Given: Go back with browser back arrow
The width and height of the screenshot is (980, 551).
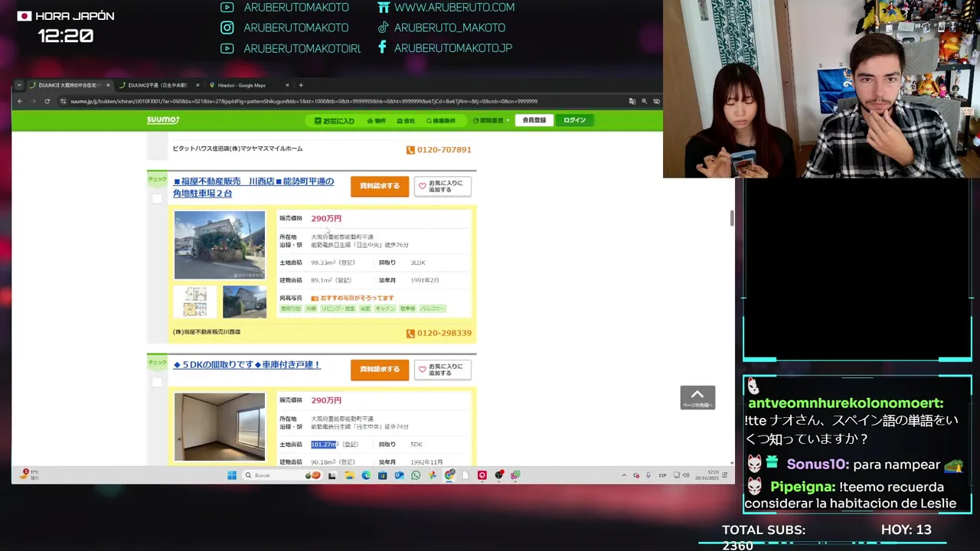Looking at the screenshot, I should pyautogui.click(x=20, y=101).
